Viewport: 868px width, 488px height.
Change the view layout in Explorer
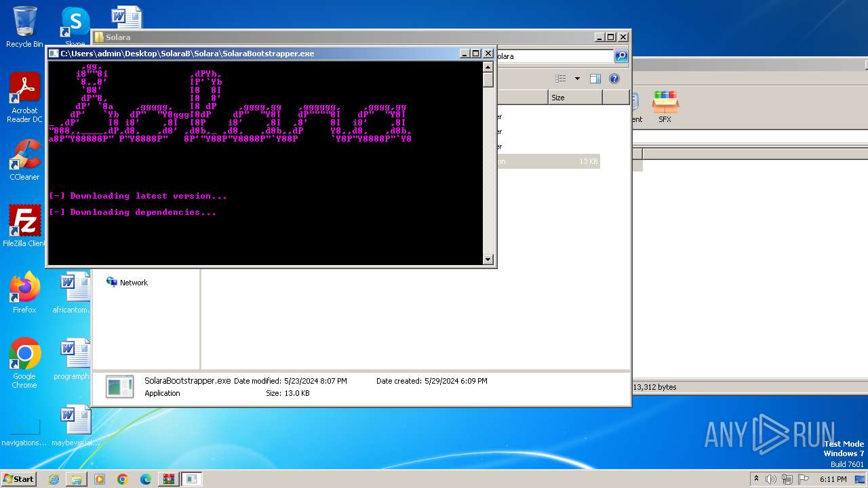point(561,79)
